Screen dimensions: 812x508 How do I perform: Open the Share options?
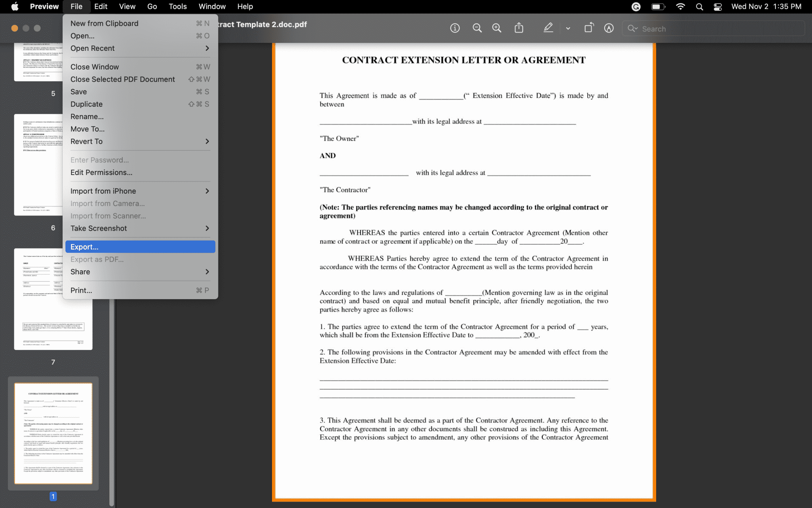pos(519,28)
